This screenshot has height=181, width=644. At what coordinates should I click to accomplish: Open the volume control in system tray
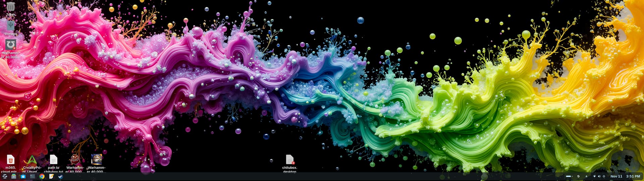599,176
